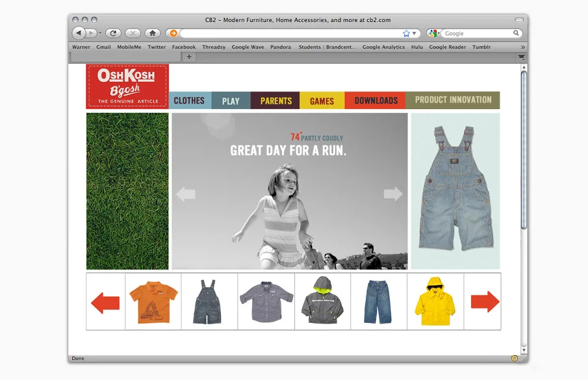Open the Gmail bookmark

point(103,47)
